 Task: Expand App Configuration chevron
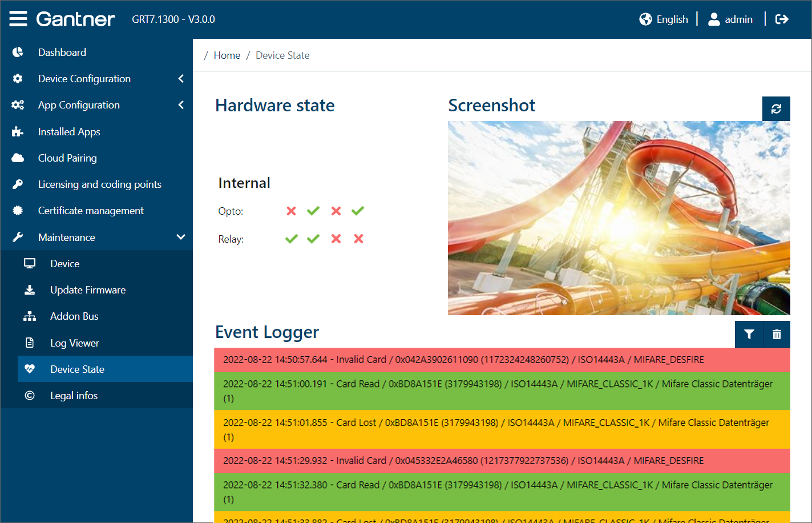181,105
